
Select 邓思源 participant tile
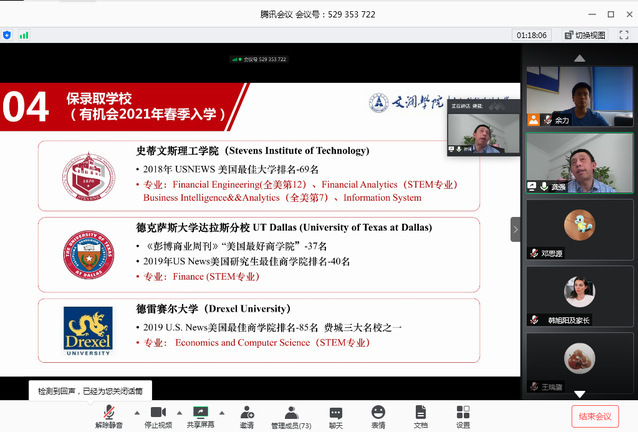[580, 230]
